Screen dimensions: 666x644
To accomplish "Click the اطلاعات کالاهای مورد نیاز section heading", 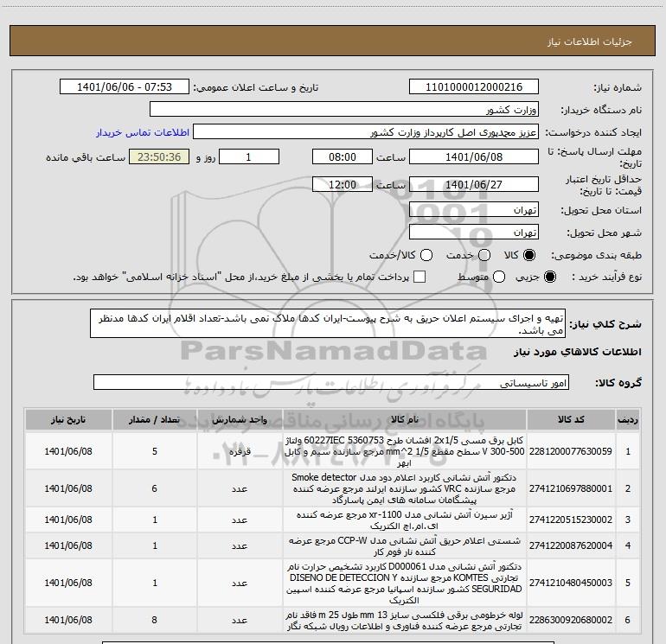I will [578, 352].
